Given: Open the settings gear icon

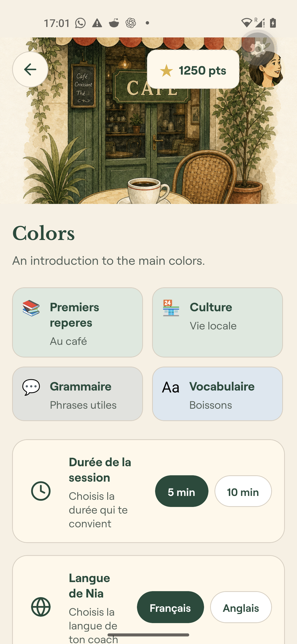Looking at the screenshot, I should 258,49.
